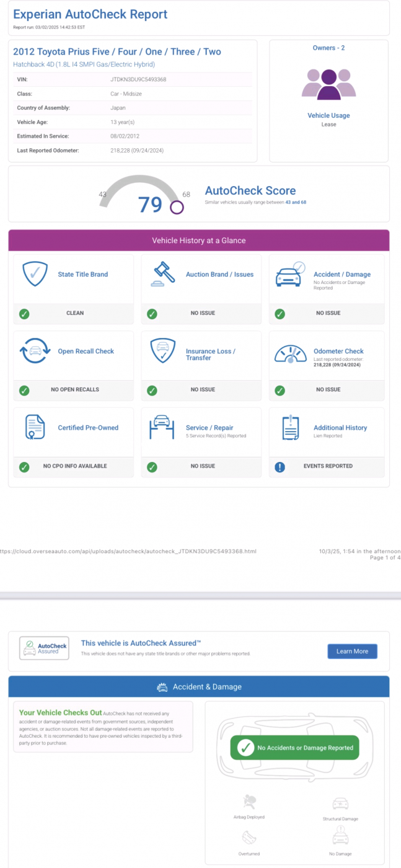Screen dimensions: 401x868
Task: Click the Class value Car - Midsize
Action: point(127,94)
